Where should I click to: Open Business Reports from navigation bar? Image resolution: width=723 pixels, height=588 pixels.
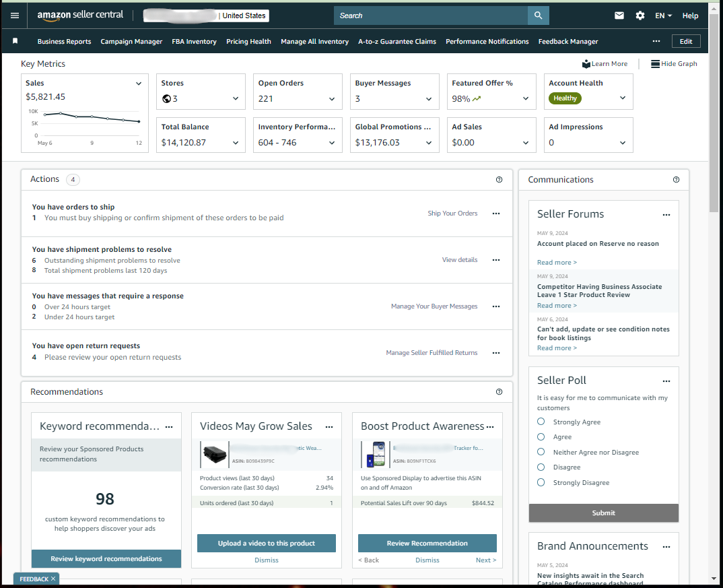click(64, 42)
